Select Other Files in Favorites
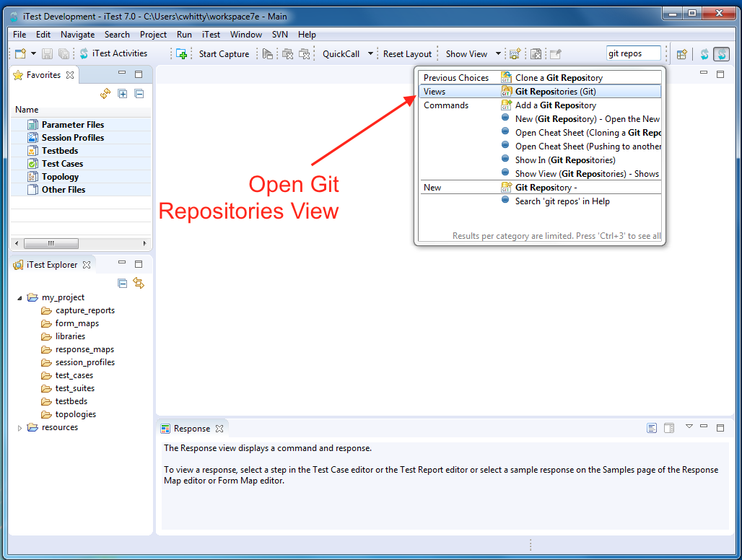 [80, 189]
